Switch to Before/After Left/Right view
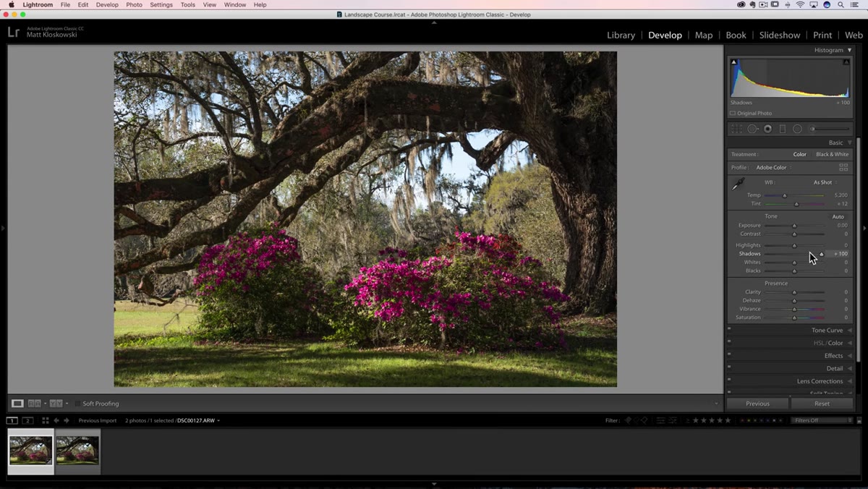Screen dimensions: 868x489 (34, 404)
